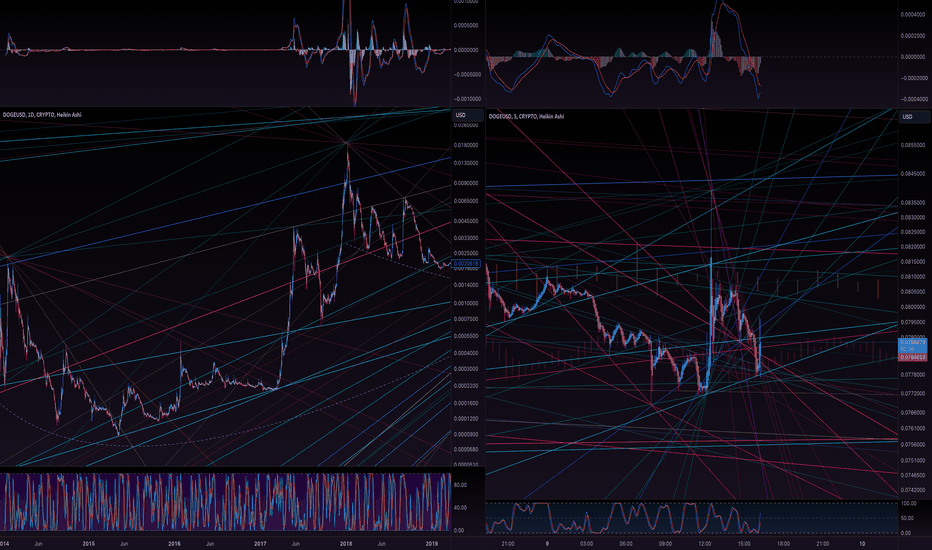Click the 09:00 label on the intraday time axis
This screenshot has height=550, width=932.
click(x=665, y=543)
